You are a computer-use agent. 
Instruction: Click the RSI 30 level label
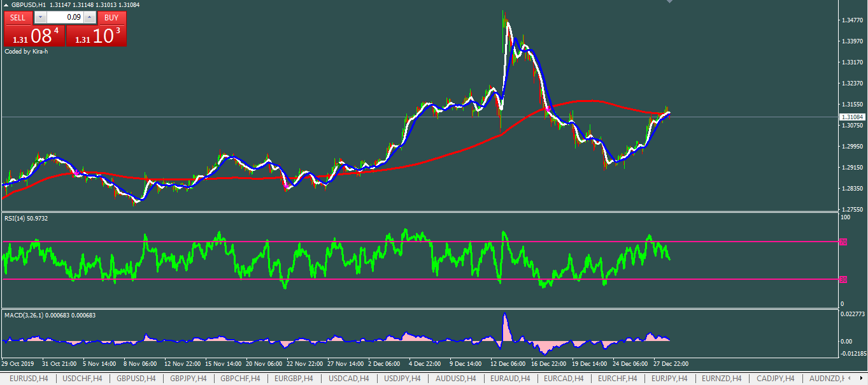(843, 280)
